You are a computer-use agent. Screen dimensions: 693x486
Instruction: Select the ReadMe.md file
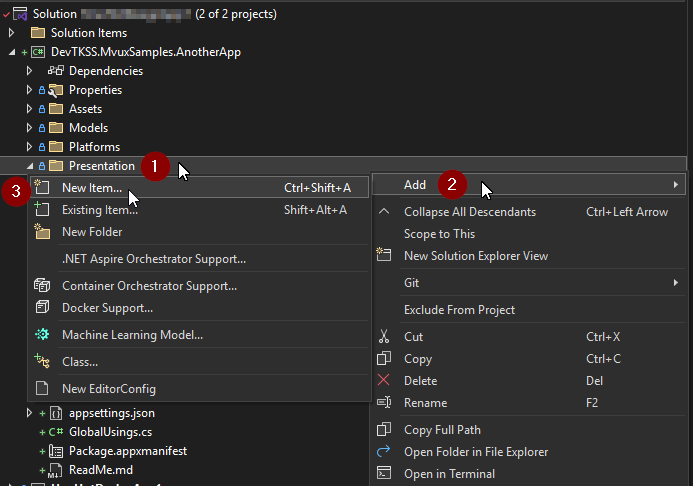point(101,470)
